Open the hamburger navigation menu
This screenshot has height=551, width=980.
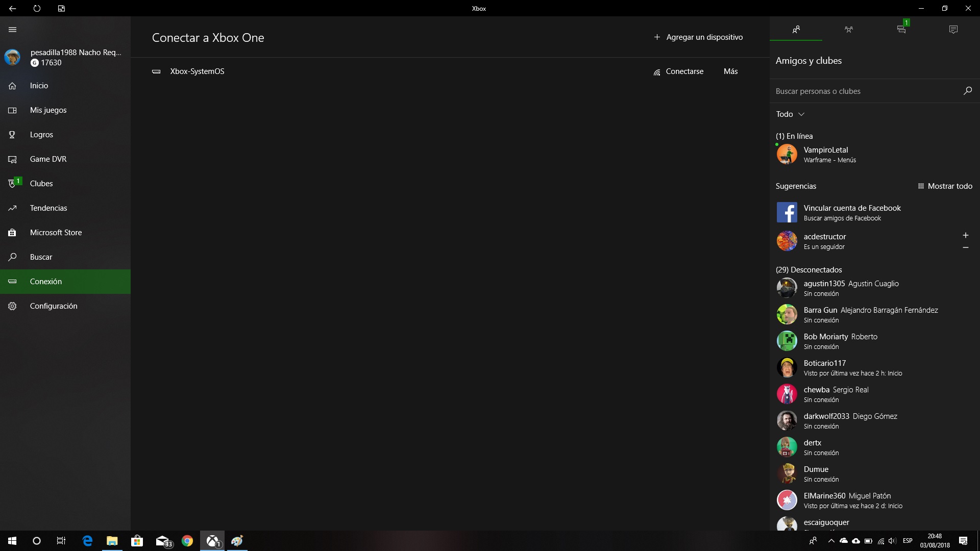pyautogui.click(x=13, y=30)
